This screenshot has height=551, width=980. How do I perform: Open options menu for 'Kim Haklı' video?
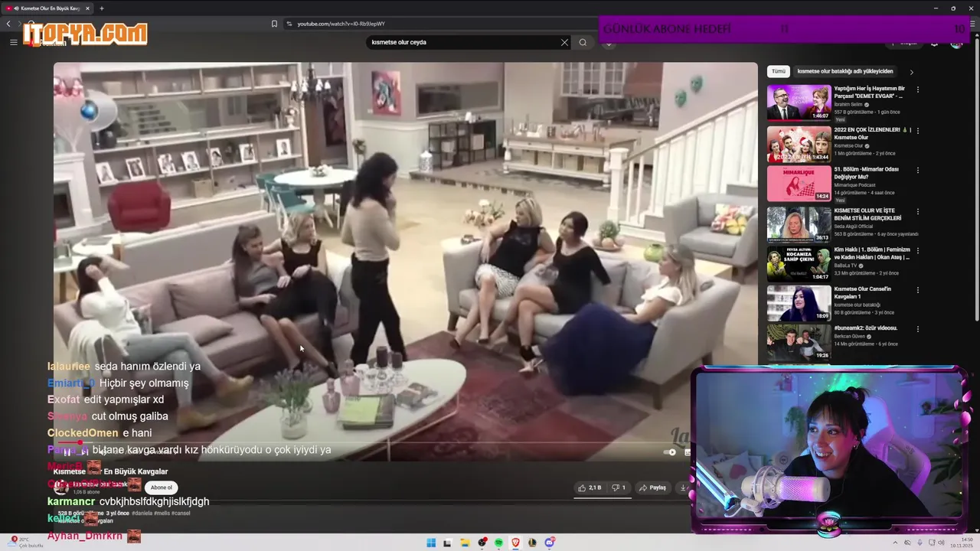917,250
